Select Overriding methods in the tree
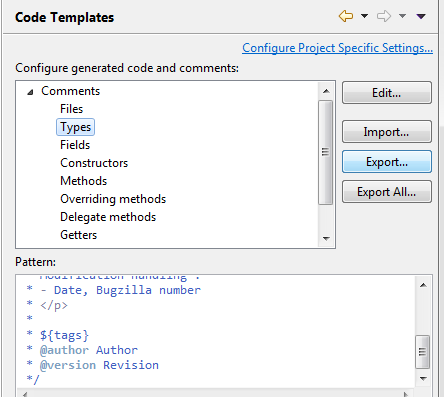This screenshot has height=397, width=444. 113,199
